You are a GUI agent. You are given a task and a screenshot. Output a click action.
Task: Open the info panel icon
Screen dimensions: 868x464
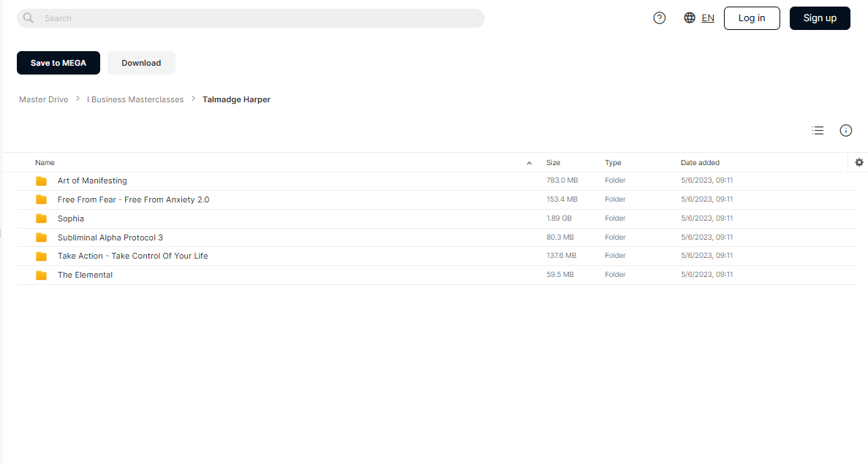[x=846, y=131]
